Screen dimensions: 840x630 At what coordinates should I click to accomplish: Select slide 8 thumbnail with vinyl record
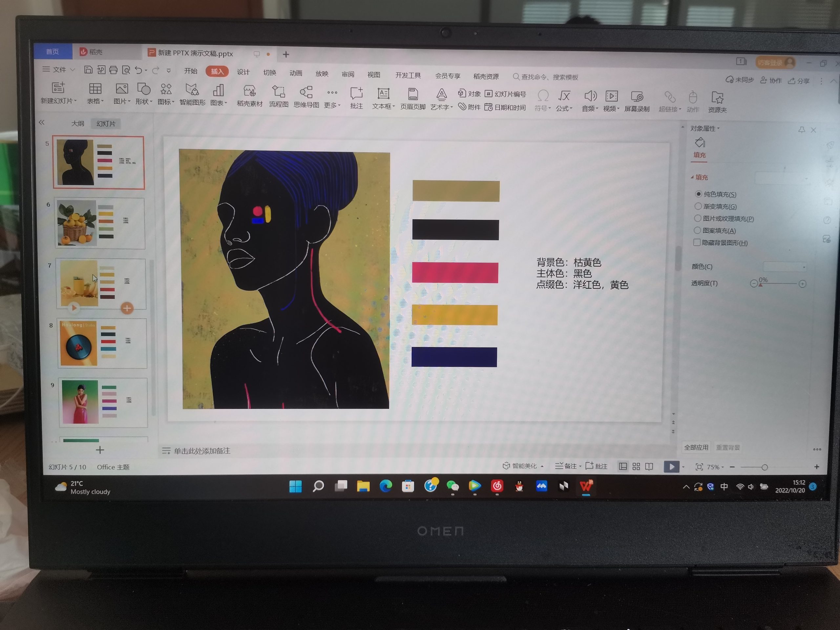tap(102, 343)
